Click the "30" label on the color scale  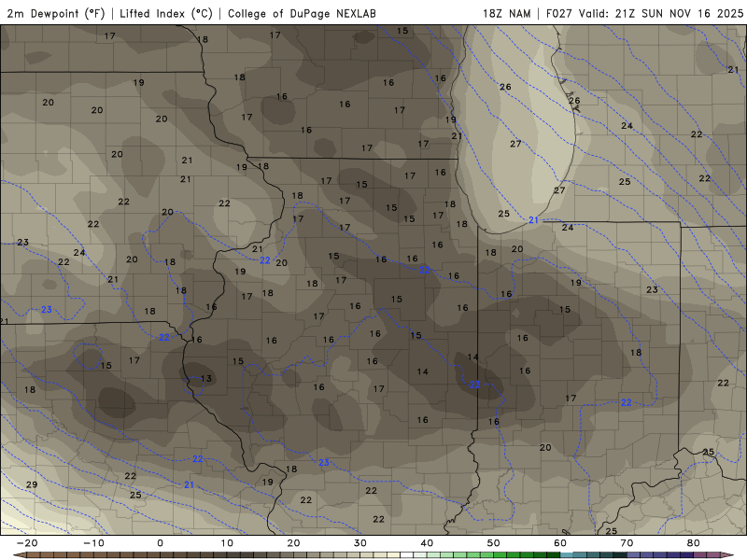click(360, 543)
